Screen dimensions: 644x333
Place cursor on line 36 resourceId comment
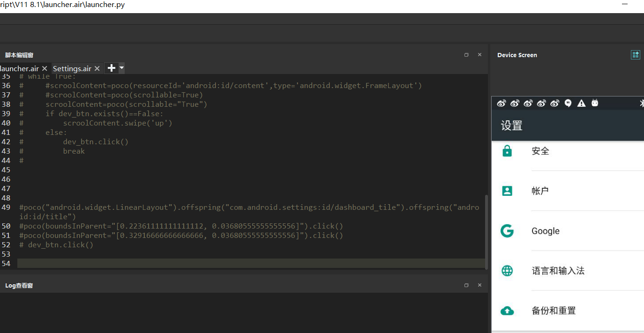(234, 85)
